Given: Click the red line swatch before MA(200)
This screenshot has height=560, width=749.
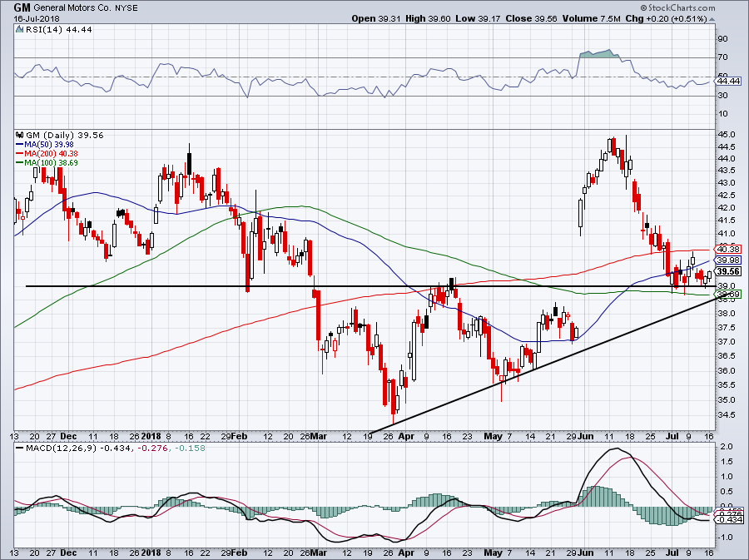Looking at the screenshot, I should [20, 154].
